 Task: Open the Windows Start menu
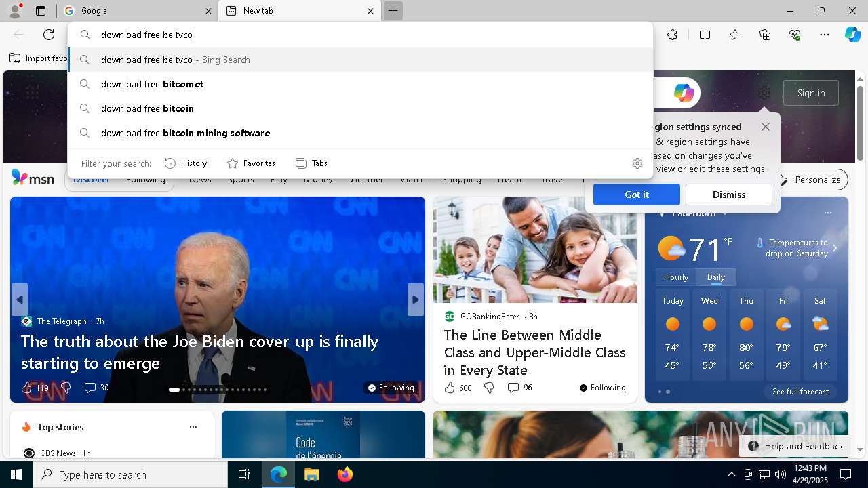16,474
